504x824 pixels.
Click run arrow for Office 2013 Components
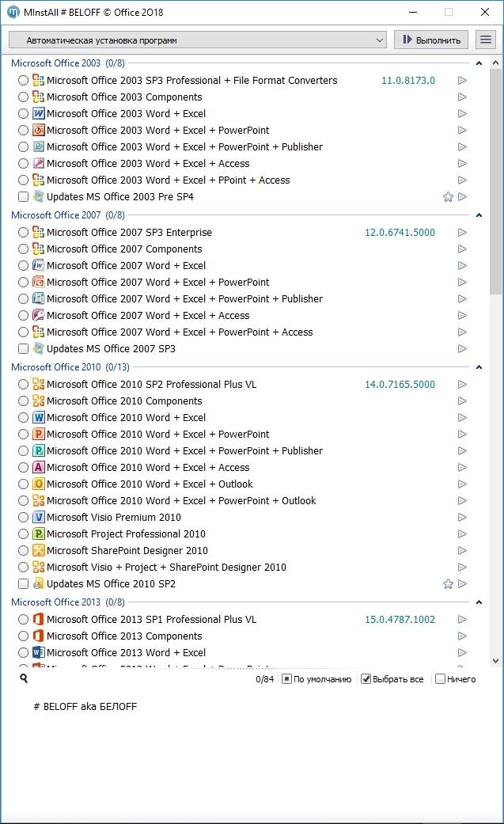462,636
